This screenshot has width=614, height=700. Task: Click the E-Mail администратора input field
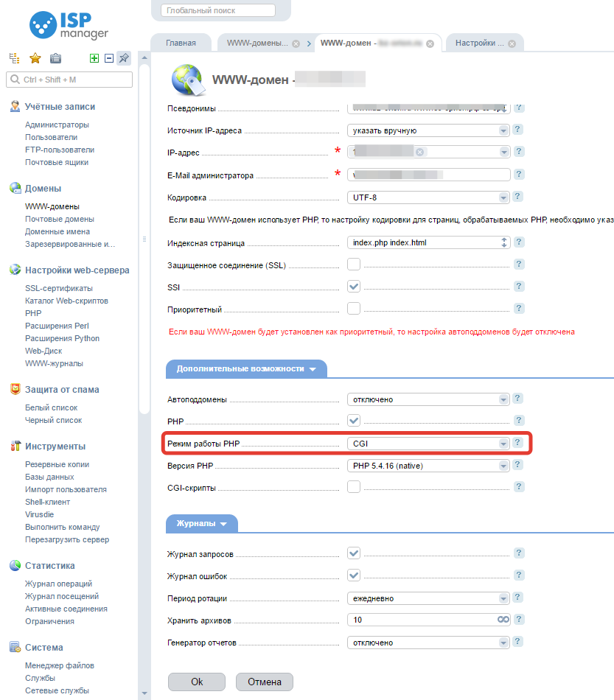pos(428,175)
